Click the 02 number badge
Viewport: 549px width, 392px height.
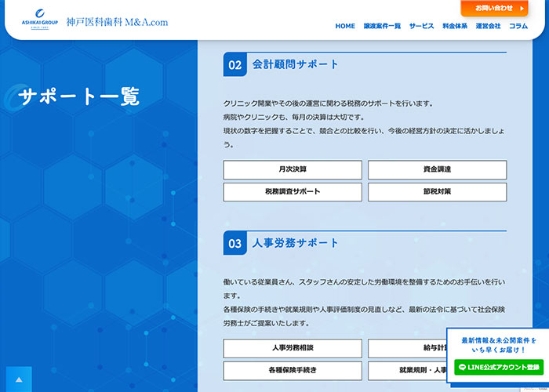[x=235, y=65]
